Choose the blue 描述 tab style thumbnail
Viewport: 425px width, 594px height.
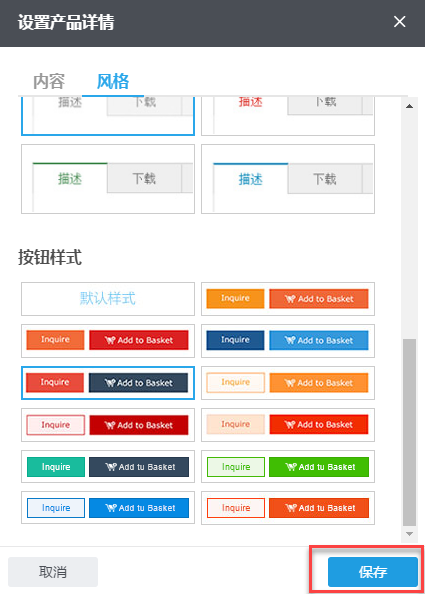tap(288, 179)
